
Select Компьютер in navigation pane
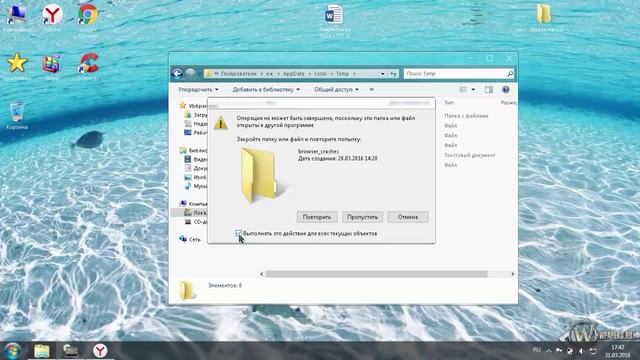(x=193, y=204)
